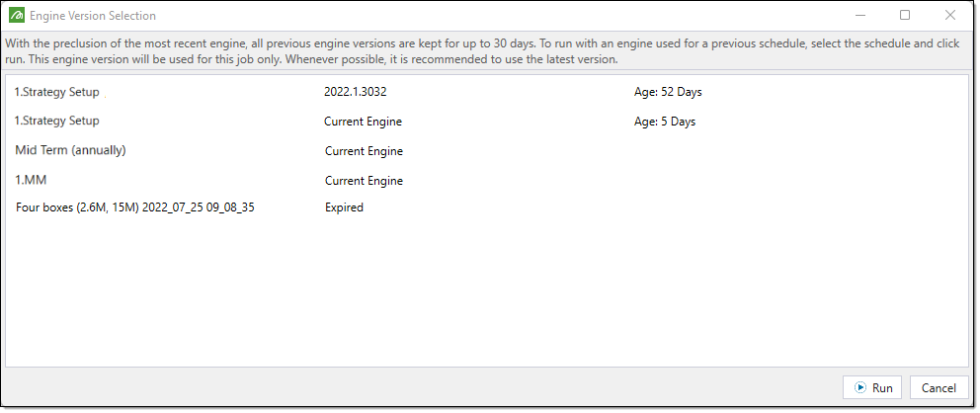980x413 pixels.
Task: Minimize the Engine Version Selection window
Action: [x=858, y=16]
